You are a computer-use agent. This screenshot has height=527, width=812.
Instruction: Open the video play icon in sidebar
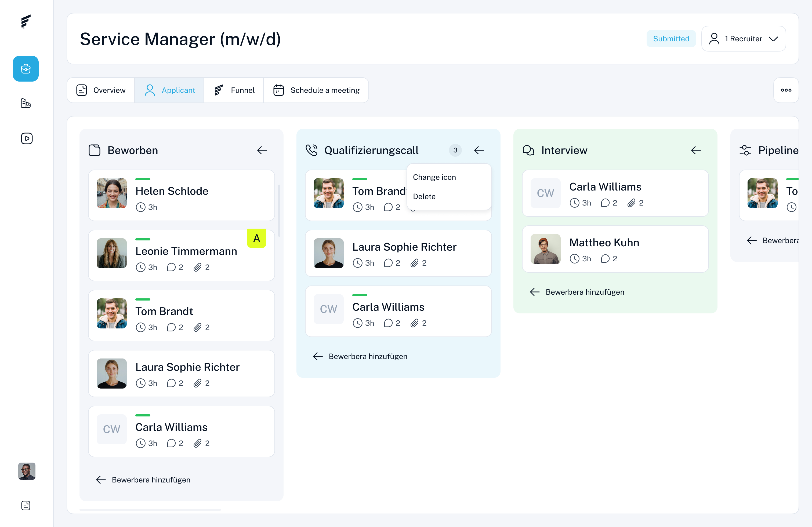pyautogui.click(x=27, y=138)
